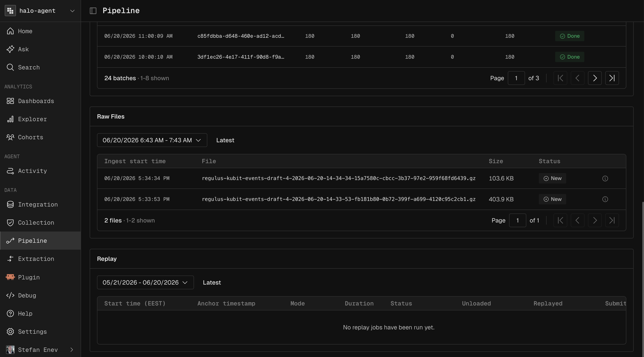Click the Pipeline route icon in sidebar
Screen dimensions: 644x357
pos(10,241)
